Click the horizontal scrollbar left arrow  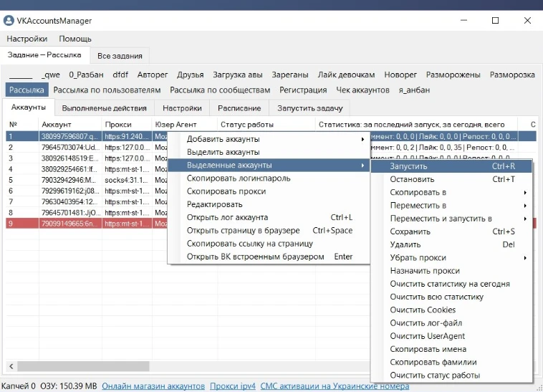(x=11, y=366)
